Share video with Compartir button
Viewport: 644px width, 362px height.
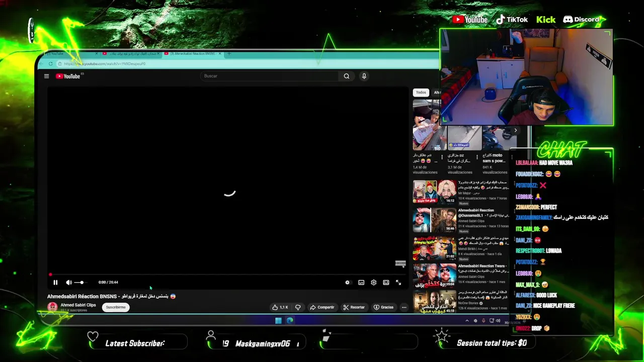click(322, 307)
